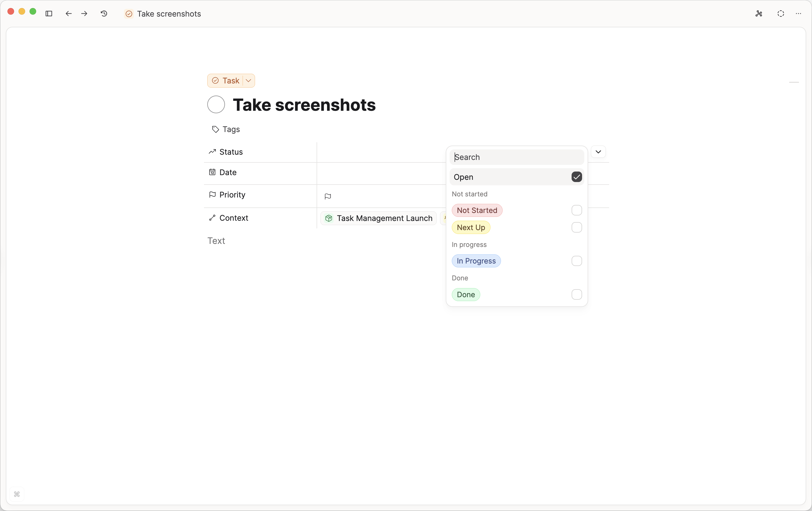The image size is (812, 511).
Task: Click the priority flag icon
Action: pyautogui.click(x=327, y=196)
